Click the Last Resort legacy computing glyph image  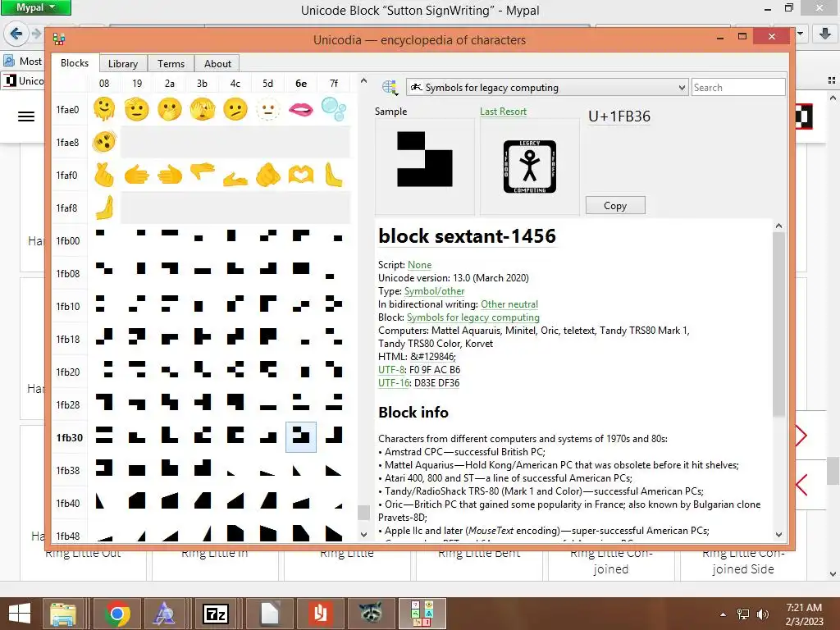coord(529,167)
